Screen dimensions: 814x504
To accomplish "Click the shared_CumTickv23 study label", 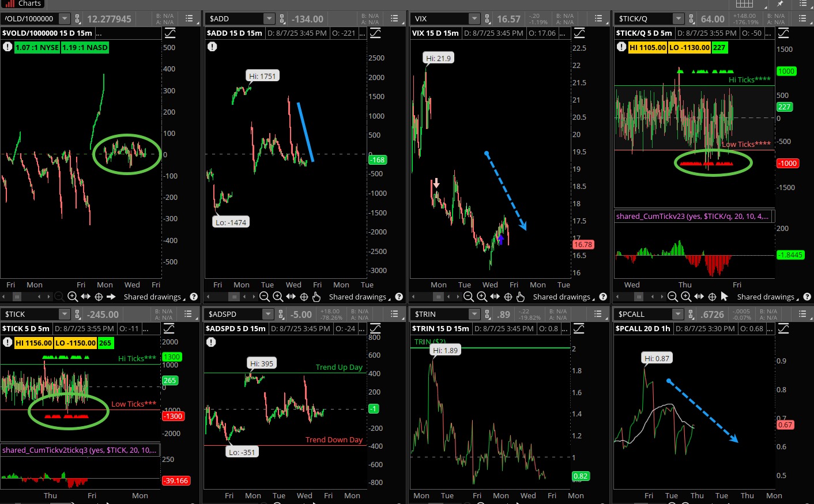I will click(x=692, y=216).
